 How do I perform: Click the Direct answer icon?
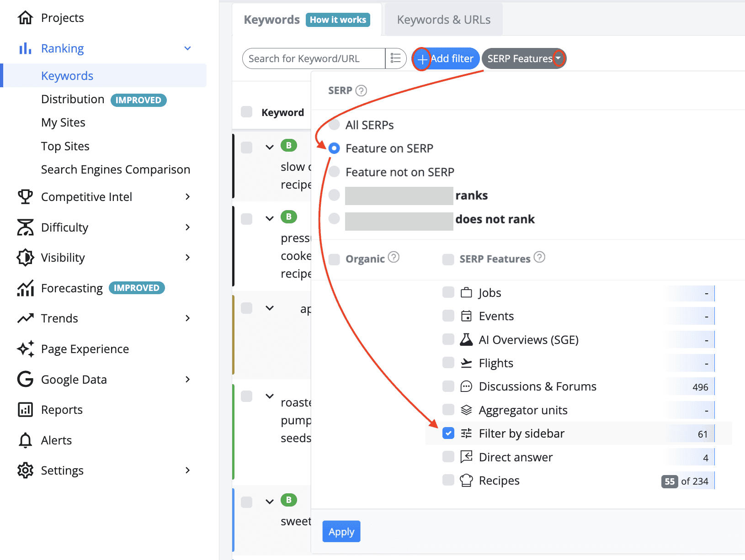[x=466, y=457]
